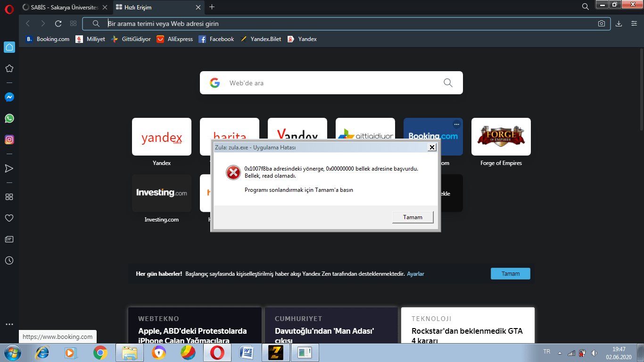Open the AliExpress bookmark

[174, 39]
